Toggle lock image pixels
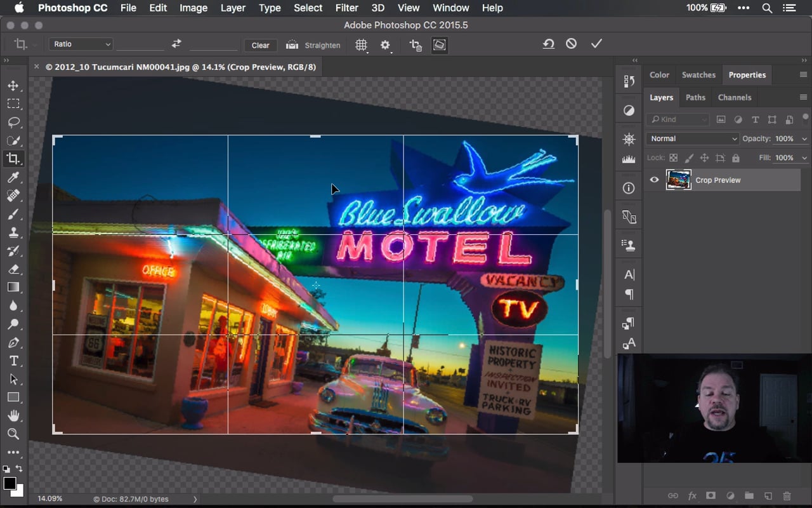The width and height of the screenshot is (812, 508). [688, 158]
